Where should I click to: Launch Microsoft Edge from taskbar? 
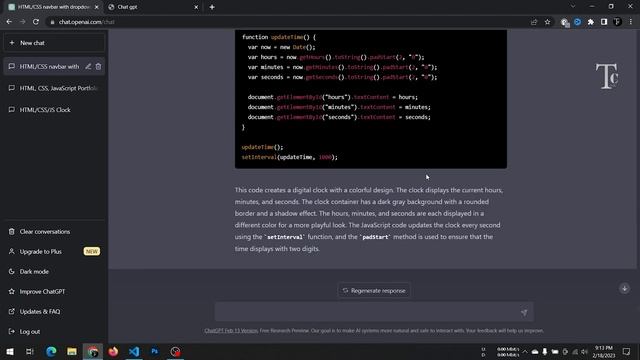pyautogui.click(x=51, y=351)
